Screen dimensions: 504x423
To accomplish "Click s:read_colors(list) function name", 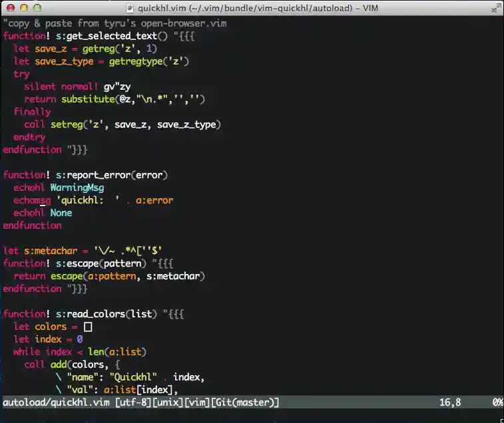I will point(107,314).
